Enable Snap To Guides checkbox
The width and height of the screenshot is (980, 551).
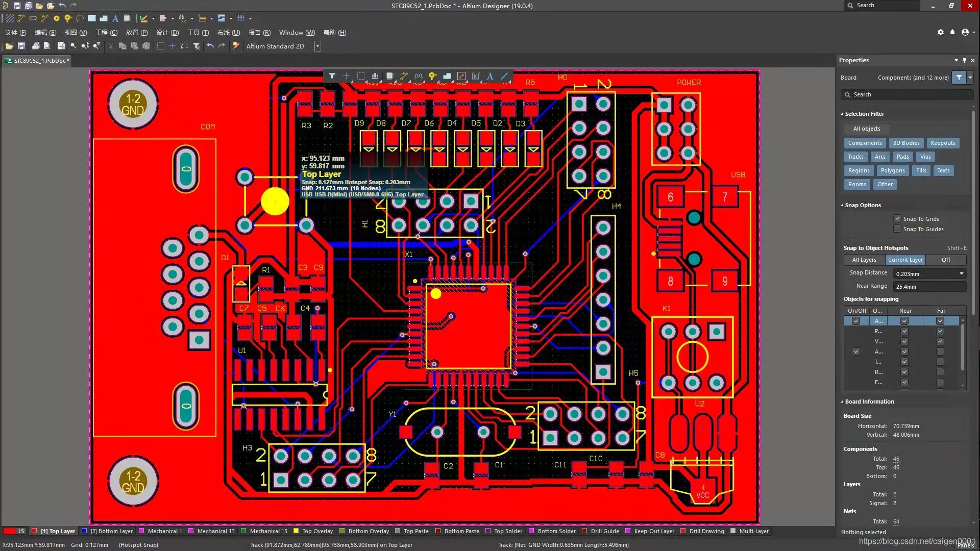(x=897, y=229)
